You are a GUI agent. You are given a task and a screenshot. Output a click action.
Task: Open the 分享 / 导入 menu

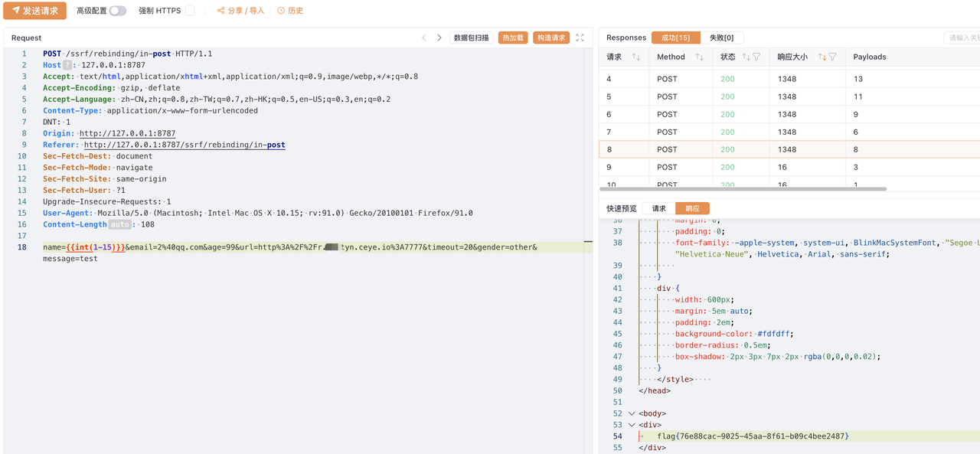[240, 11]
